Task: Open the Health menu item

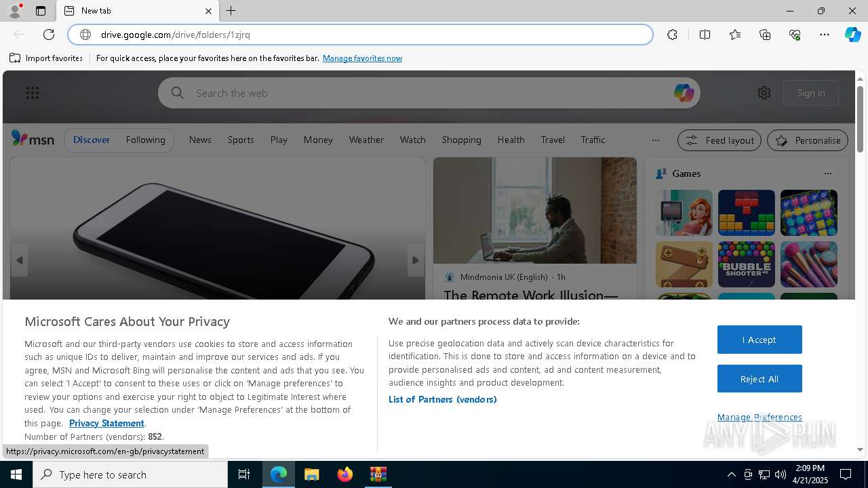Action: coord(511,140)
